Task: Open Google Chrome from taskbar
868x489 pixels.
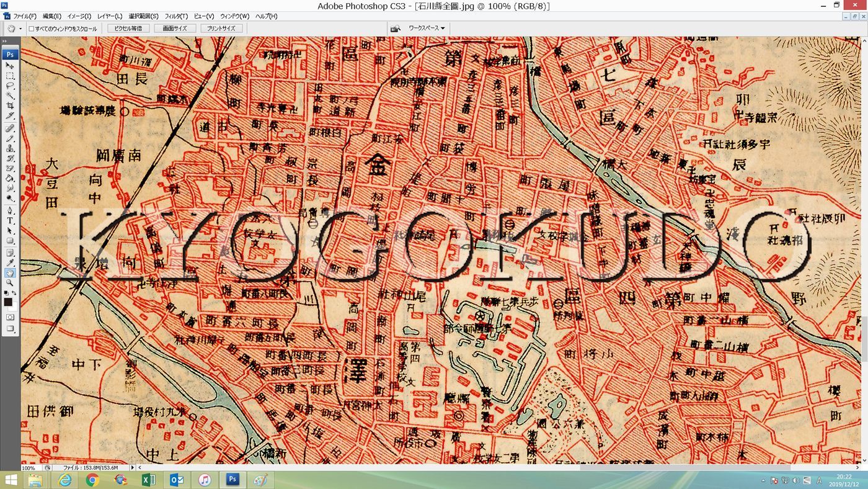Action: 92,480
